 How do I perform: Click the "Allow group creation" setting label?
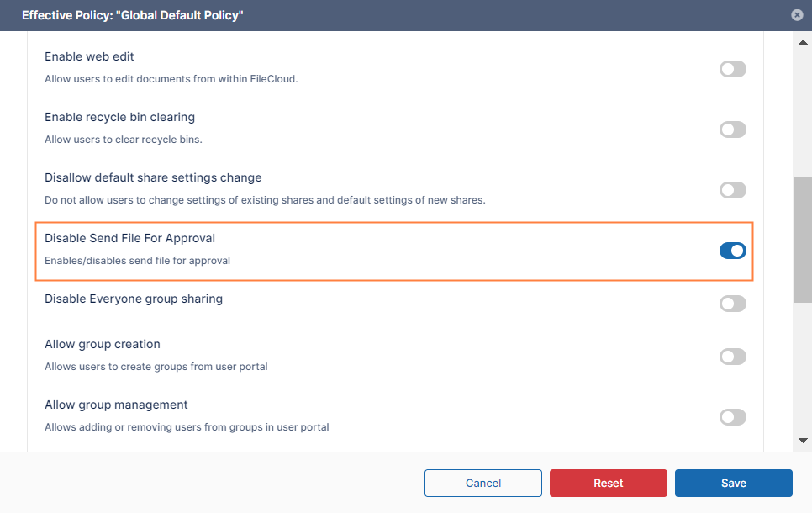point(102,345)
